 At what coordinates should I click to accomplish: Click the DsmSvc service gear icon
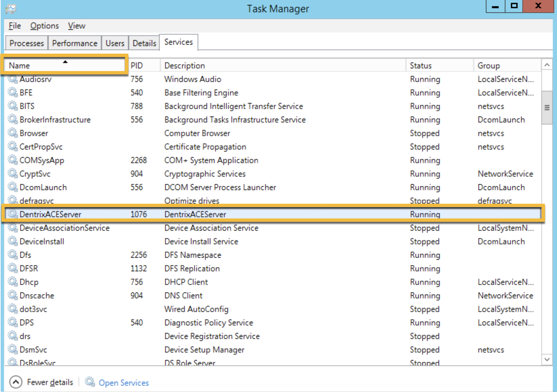13,349
